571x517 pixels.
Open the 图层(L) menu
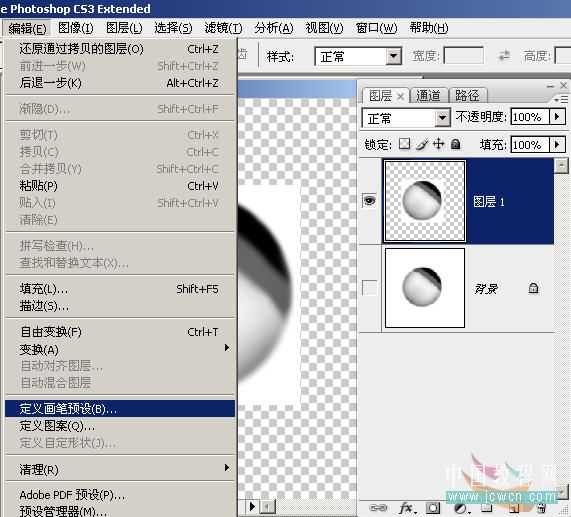(x=124, y=28)
